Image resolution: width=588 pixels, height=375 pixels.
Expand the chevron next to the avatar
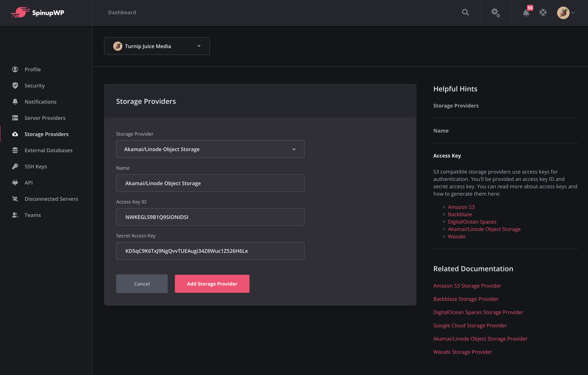point(573,13)
